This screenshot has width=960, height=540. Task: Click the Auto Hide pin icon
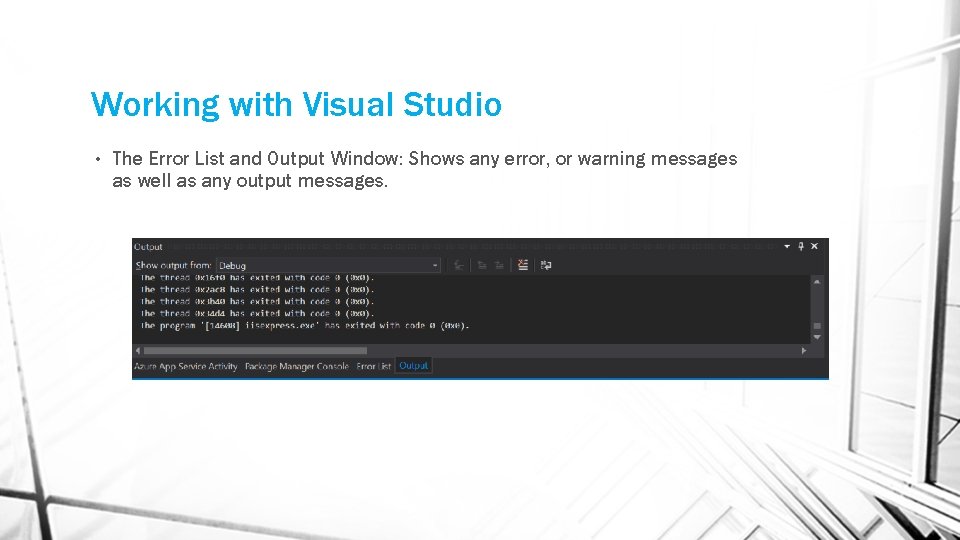[801, 246]
